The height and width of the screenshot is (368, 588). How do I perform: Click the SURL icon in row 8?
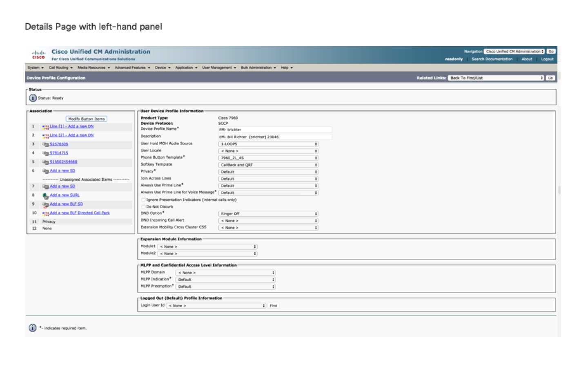click(45, 195)
